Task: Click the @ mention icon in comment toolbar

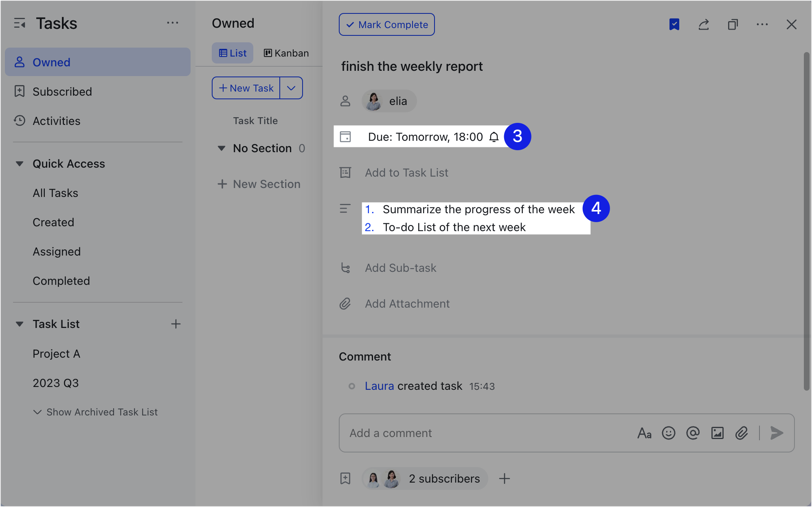Action: (x=693, y=433)
